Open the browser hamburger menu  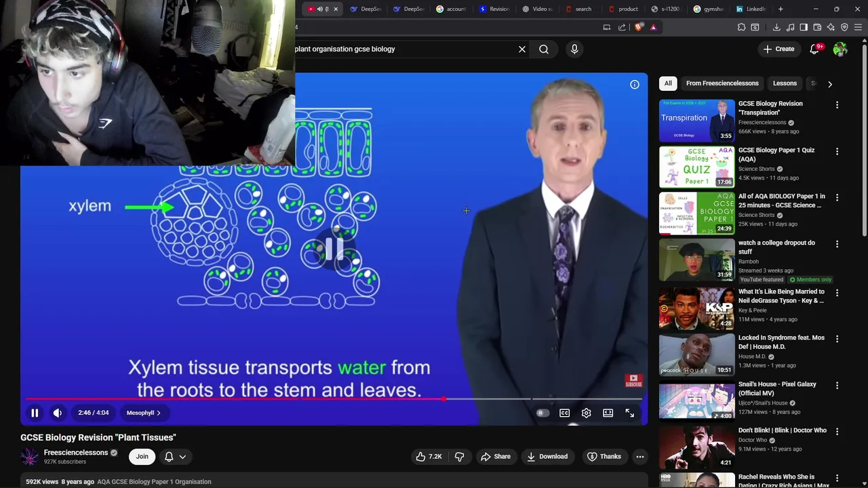(858, 27)
